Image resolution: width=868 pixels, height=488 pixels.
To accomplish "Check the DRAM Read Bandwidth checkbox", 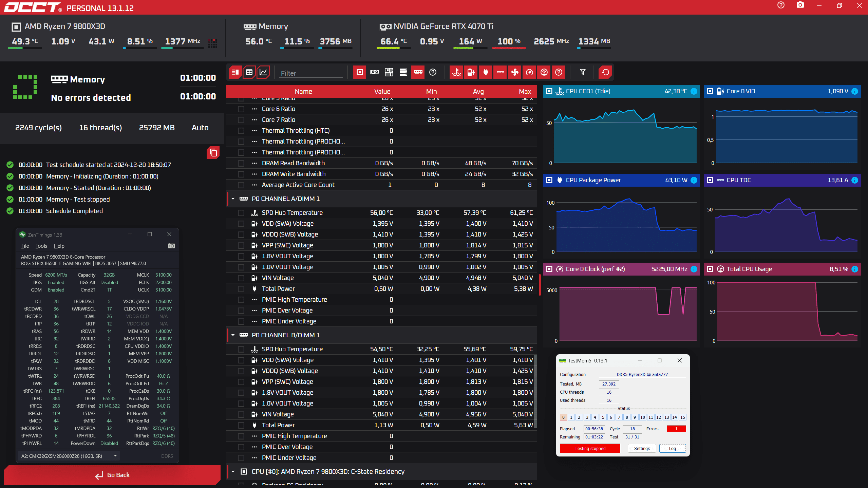I will (241, 163).
